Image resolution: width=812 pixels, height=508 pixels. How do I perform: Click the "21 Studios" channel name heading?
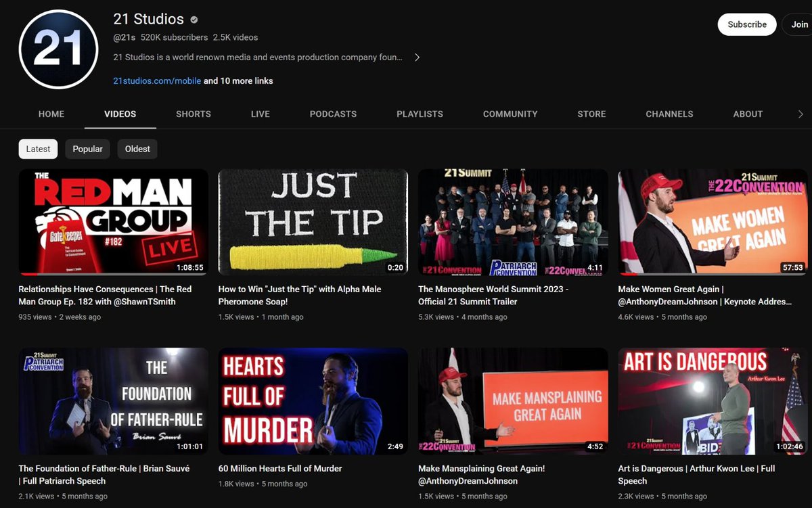point(148,20)
